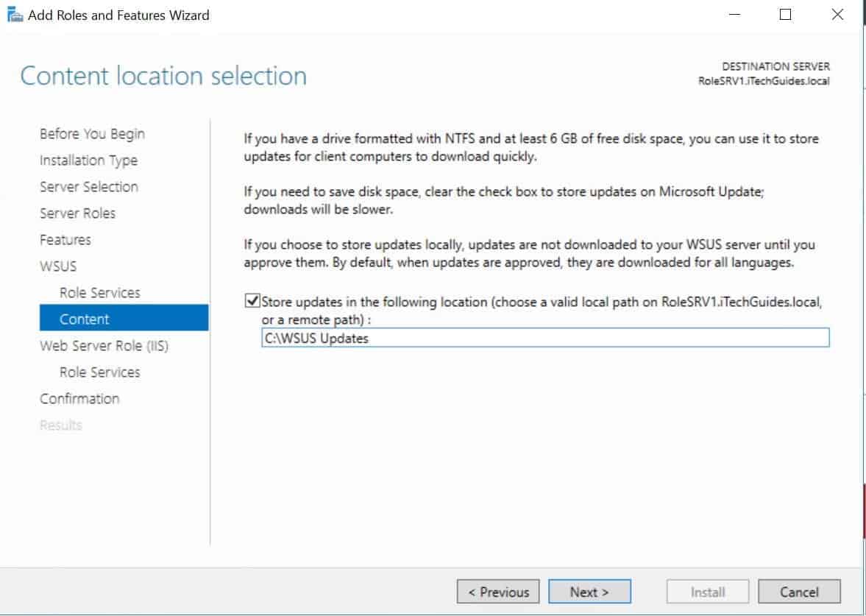The height and width of the screenshot is (616, 866).
Task: Click the 'Next >' button
Action: [x=589, y=591]
